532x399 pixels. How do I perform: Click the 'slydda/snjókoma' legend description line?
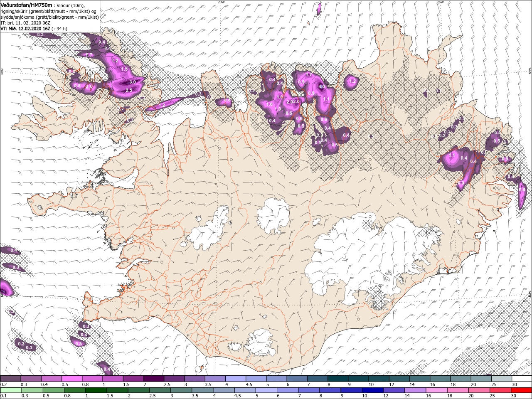[49, 17]
